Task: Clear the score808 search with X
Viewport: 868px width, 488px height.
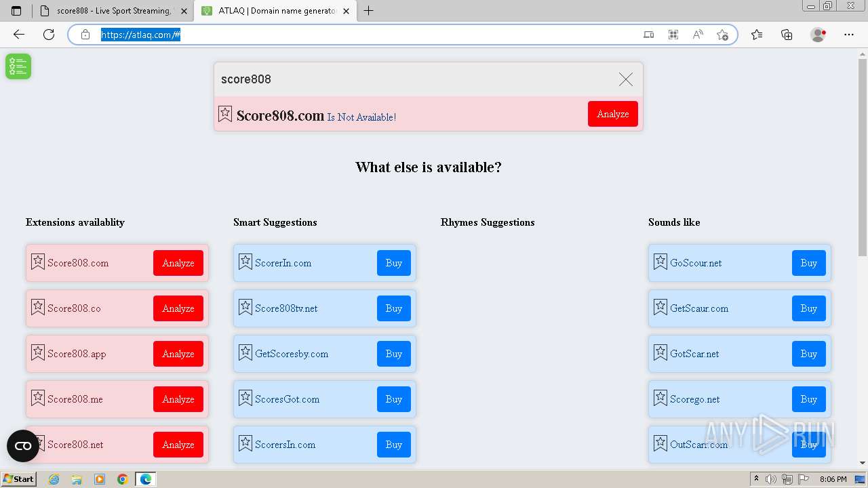Action: pos(626,79)
